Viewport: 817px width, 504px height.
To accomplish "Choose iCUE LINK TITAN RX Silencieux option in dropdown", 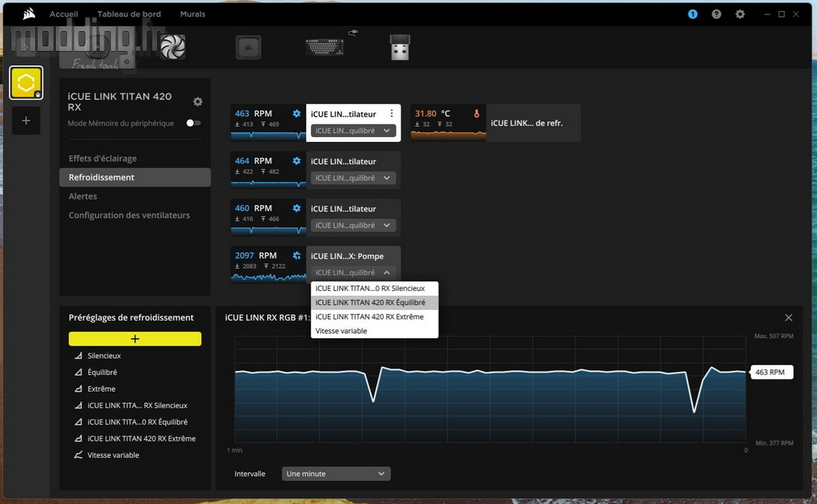I will [374, 289].
